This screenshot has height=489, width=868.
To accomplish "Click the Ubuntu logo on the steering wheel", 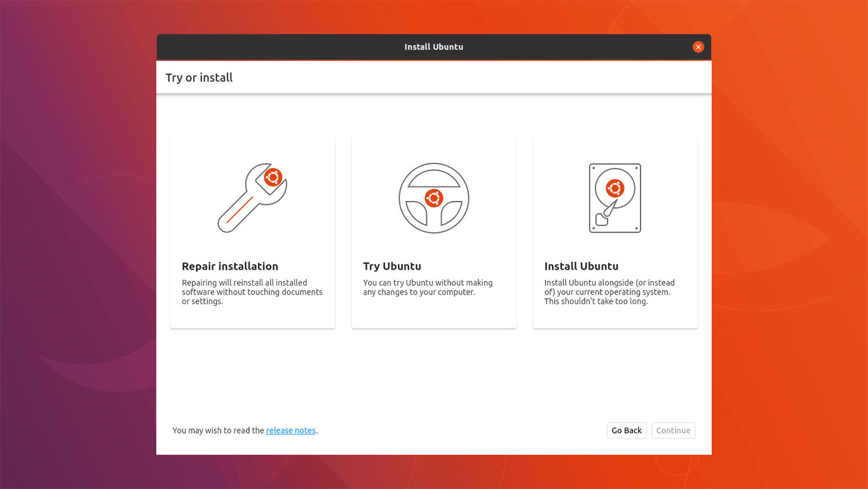I will click(433, 196).
